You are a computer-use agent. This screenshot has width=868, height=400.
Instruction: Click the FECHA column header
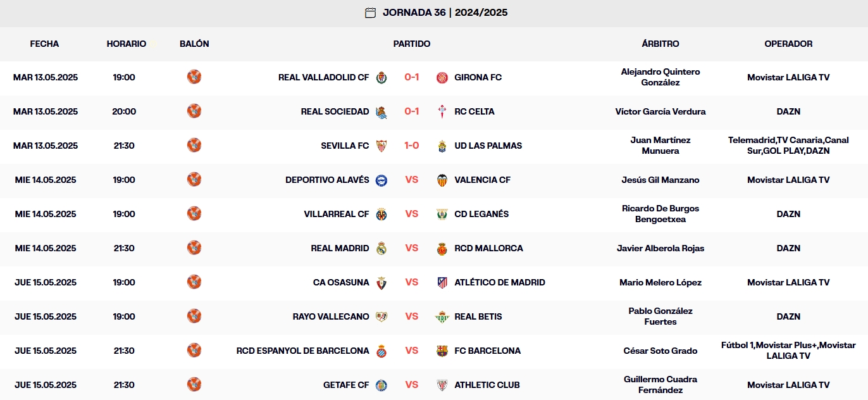pos(44,44)
